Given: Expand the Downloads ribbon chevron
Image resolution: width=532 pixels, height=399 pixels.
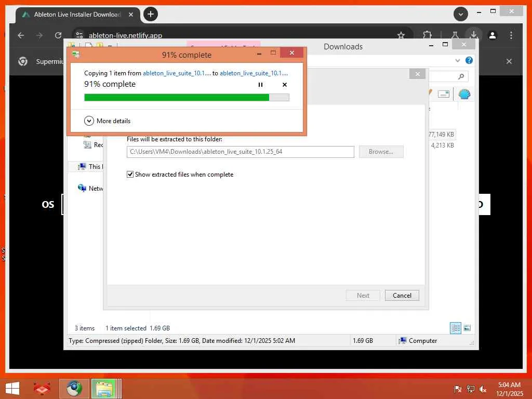Looking at the screenshot, I should click(457, 60).
